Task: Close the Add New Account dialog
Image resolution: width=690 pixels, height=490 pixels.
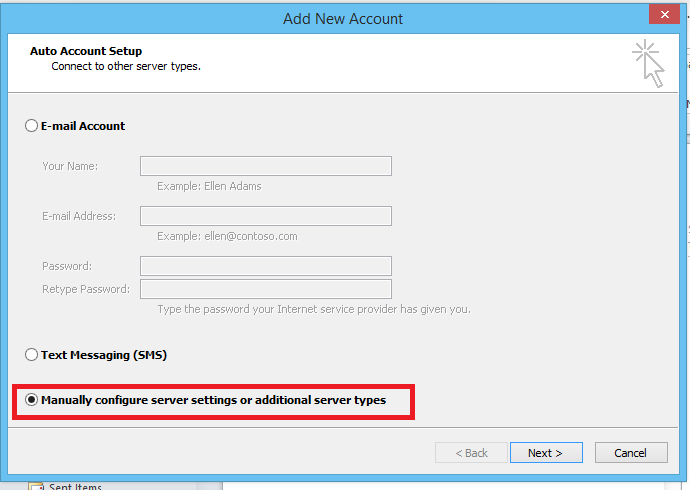Action: [664, 15]
